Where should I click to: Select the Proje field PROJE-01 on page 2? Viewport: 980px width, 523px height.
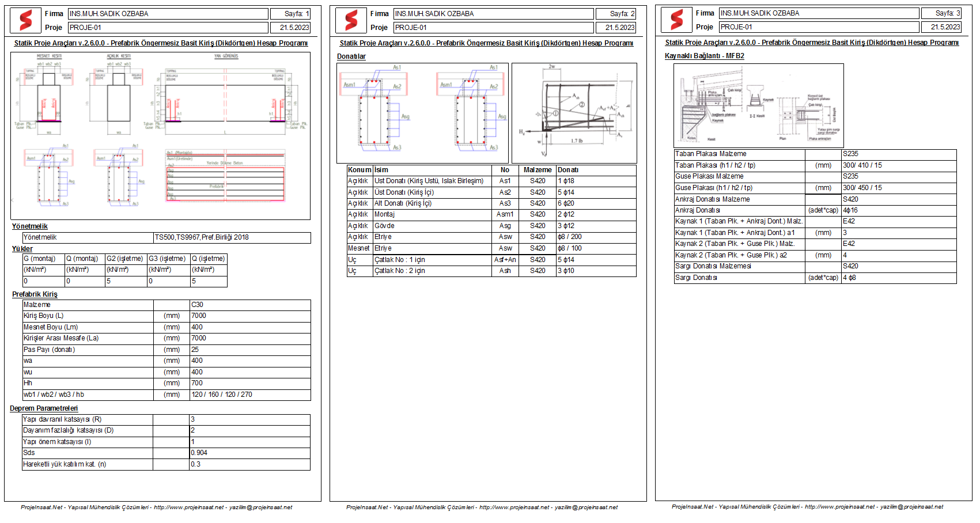tap(494, 28)
